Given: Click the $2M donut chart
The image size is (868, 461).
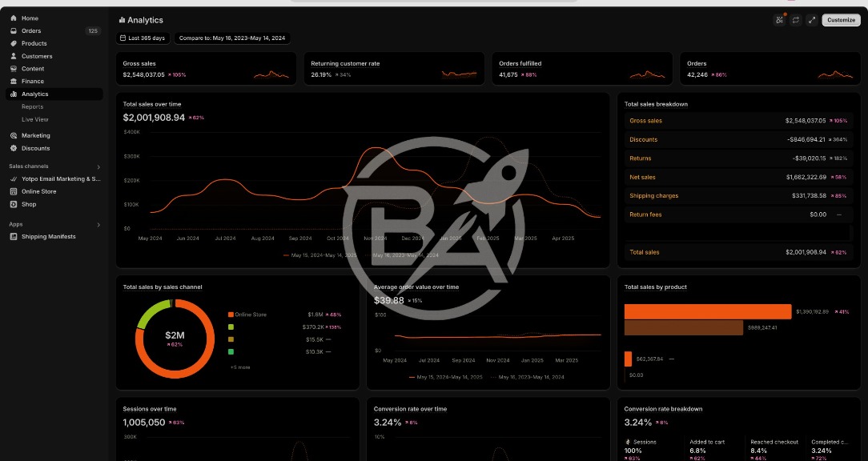Looking at the screenshot, I should tap(175, 339).
